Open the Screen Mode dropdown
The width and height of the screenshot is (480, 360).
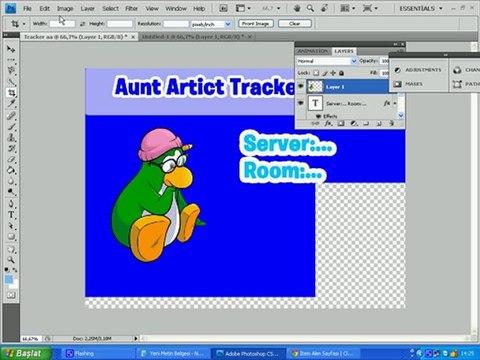tap(369, 8)
